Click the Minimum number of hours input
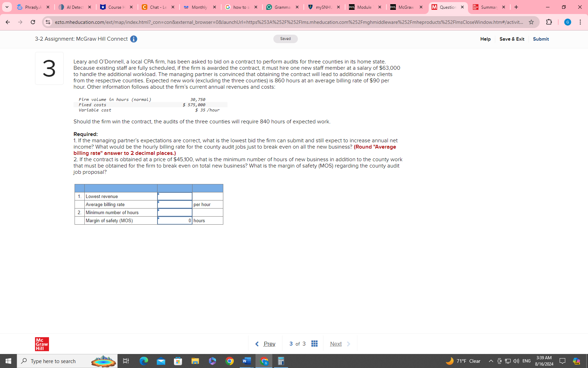 [175, 212]
